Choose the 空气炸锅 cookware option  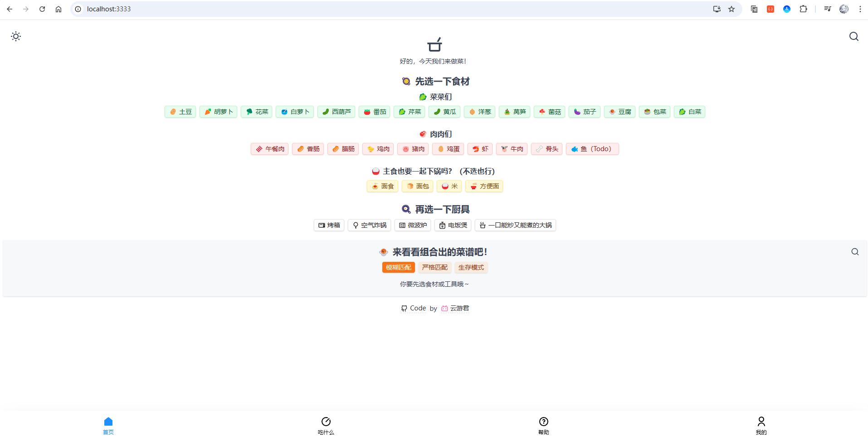point(369,225)
